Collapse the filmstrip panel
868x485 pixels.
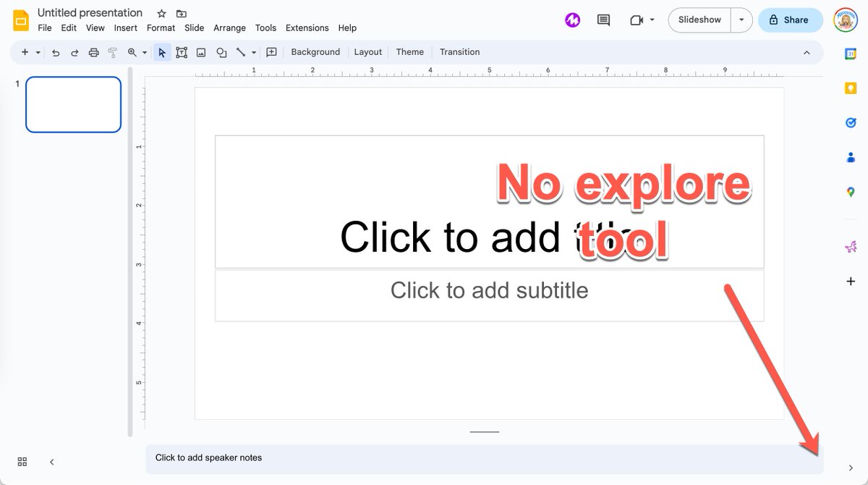pyautogui.click(x=51, y=462)
